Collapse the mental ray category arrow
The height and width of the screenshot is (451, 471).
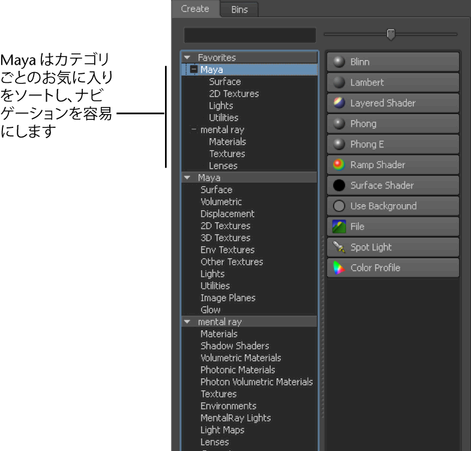tap(187, 322)
